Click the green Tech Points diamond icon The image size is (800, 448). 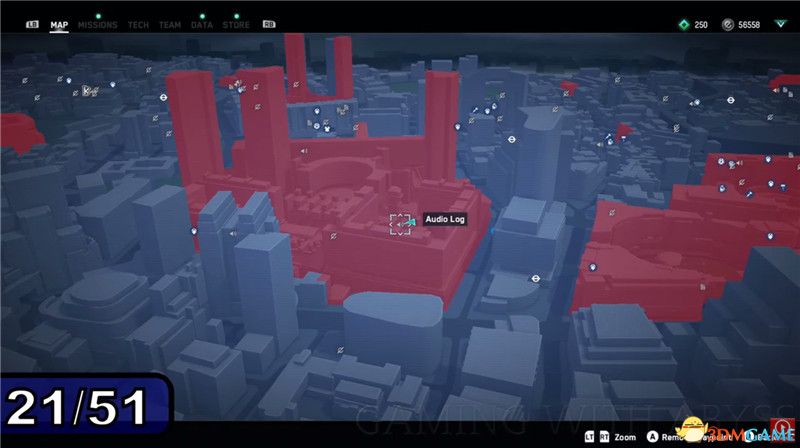(684, 24)
